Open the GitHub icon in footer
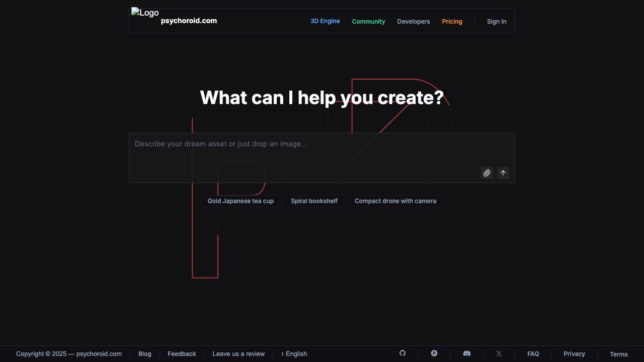The width and height of the screenshot is (644, 362). [403, 353]
